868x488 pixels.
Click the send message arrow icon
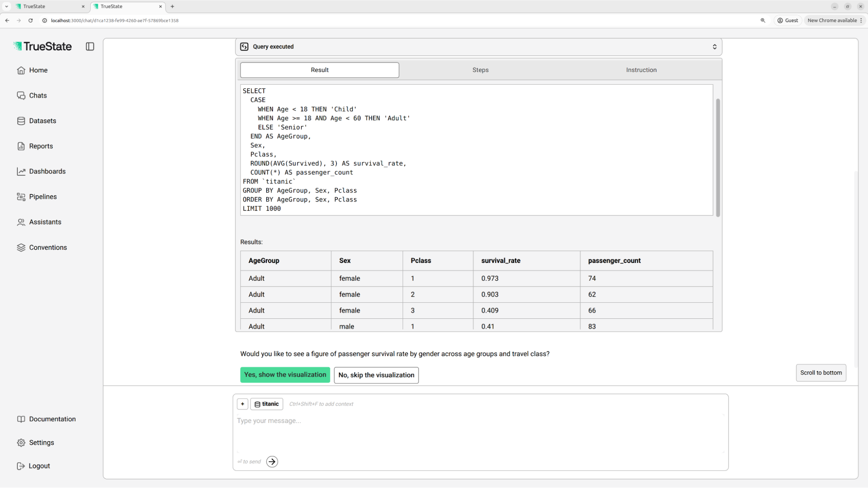point(272,462)
